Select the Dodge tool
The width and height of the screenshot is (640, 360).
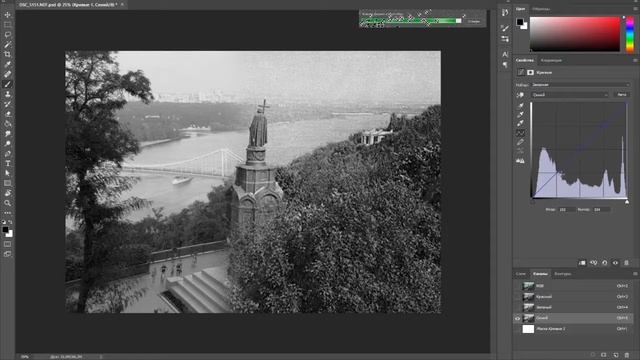[x=7, y=144]
